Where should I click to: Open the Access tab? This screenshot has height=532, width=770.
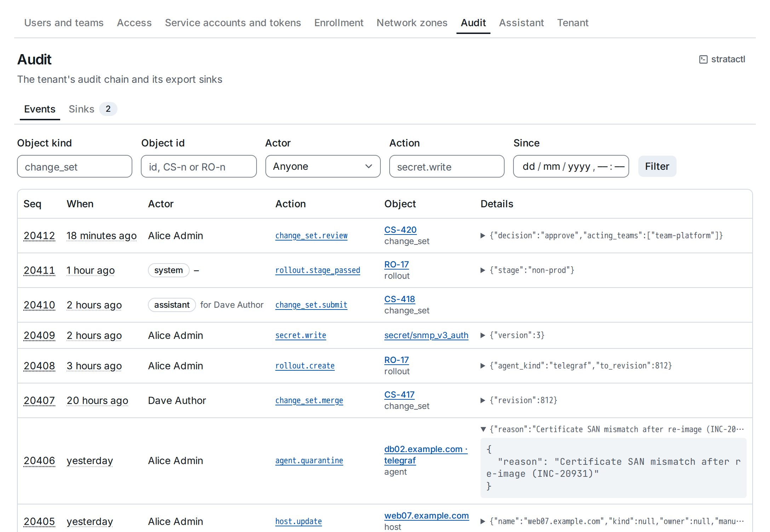[134, 23]
